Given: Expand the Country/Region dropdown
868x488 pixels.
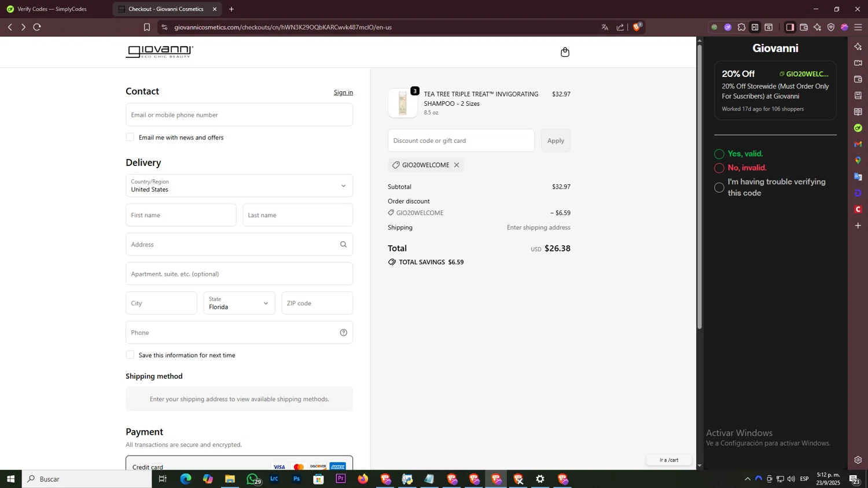Looking at the screenshot, I should [239, 186].
